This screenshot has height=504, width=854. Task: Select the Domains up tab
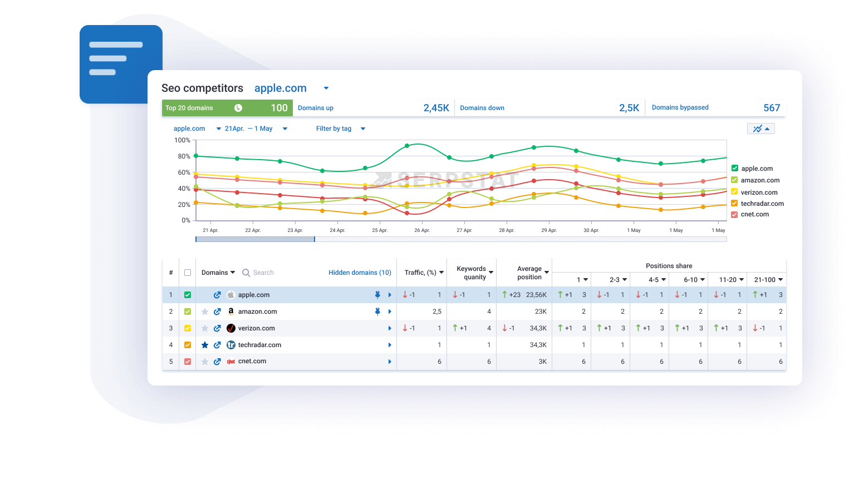click(x=374, y=108)
